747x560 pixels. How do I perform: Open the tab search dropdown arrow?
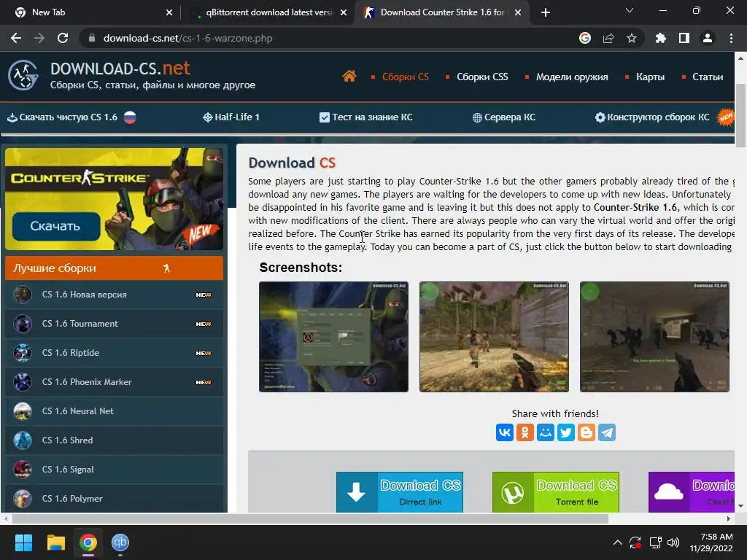(630, 10)
